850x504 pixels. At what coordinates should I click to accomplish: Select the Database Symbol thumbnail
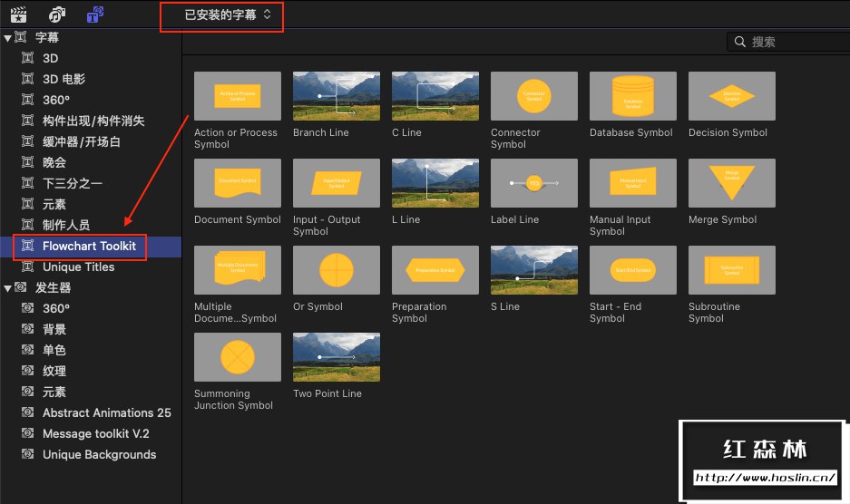pyautogui.click(x=633, y=96)
